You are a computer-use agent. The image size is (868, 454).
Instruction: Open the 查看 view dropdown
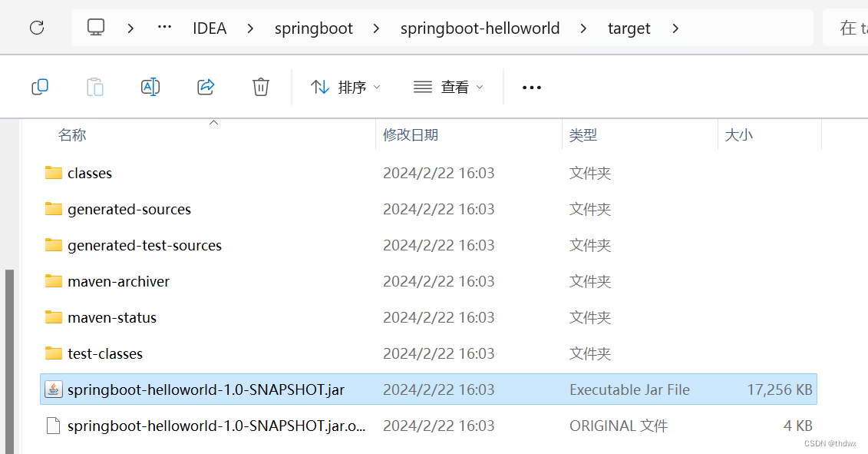click(x=449, y=87)
